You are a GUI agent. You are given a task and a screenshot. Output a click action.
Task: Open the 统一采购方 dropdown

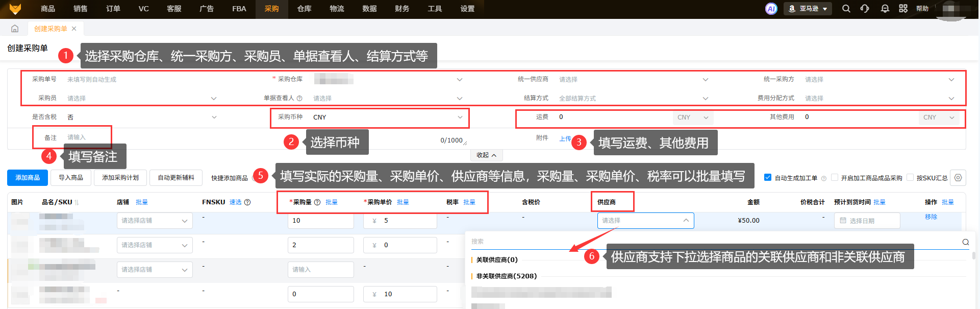pyautogui.click(x=880, y=79)
